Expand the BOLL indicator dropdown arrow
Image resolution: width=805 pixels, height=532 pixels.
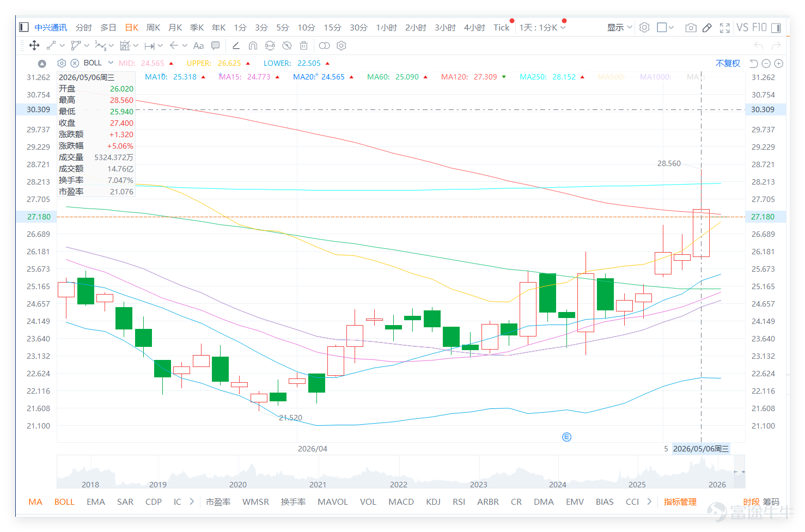pos(111,63)
